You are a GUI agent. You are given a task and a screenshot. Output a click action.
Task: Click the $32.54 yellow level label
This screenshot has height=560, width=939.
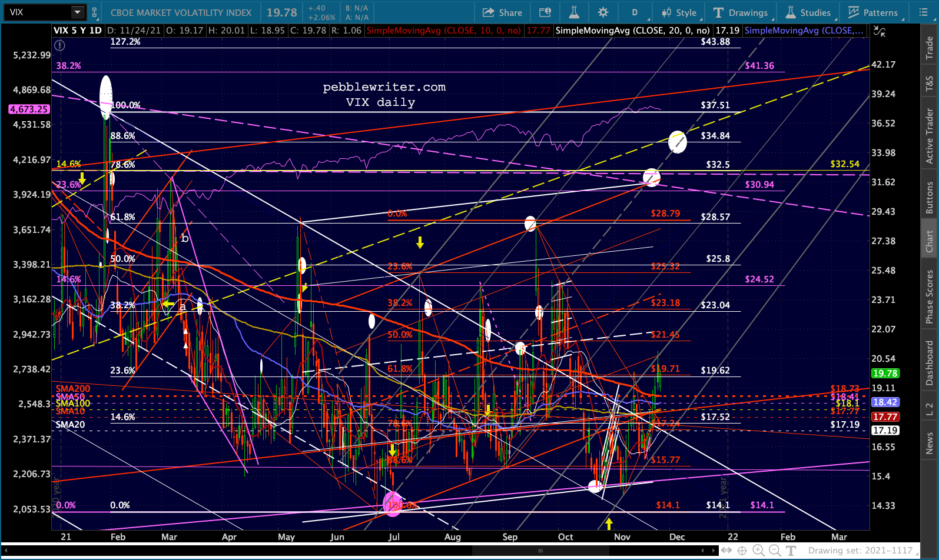pos(845,164)
